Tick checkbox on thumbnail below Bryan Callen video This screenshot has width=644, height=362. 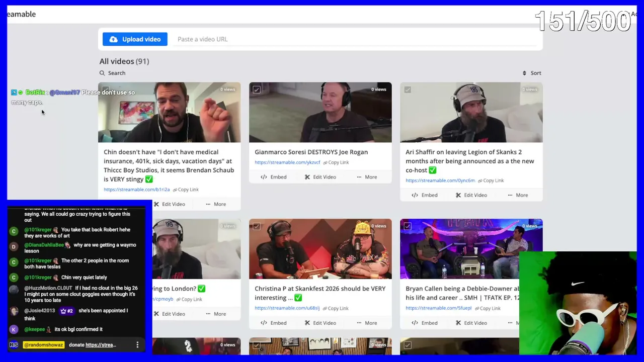click(x=408, y=345)
